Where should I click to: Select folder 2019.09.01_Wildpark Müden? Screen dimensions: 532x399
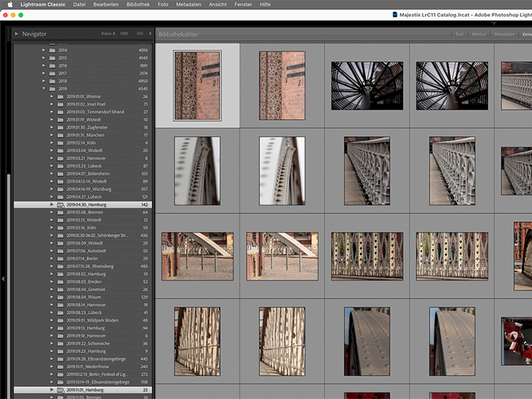83,320
